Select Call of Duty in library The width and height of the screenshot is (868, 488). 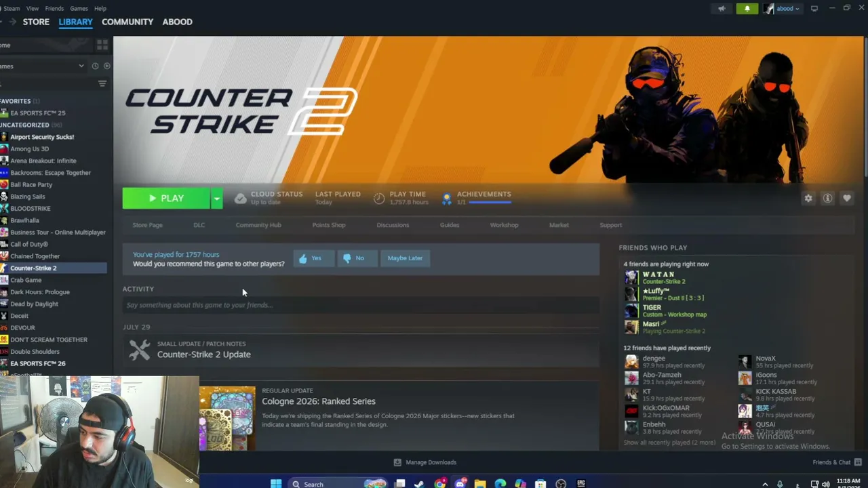[28, 244]
